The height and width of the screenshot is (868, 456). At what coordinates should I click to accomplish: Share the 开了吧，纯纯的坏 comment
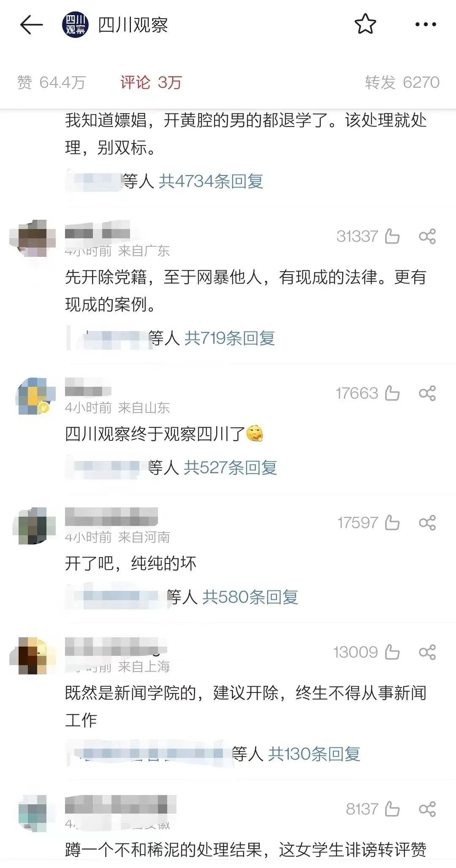(x=427, y=523)
